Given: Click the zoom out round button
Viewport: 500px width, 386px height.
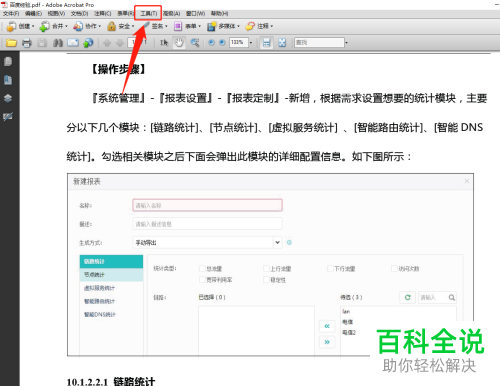Looking at the screenshot, I should click(x=211, y=43).
